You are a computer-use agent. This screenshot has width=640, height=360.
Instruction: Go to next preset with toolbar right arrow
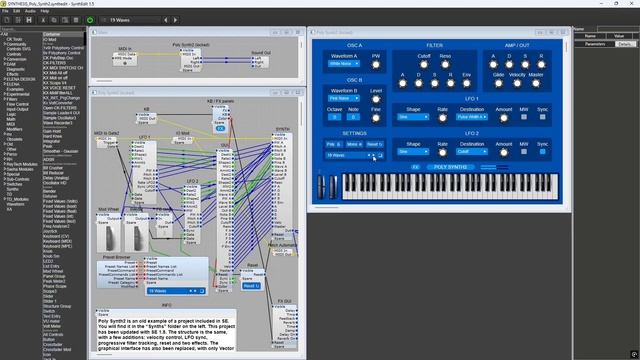176,20
